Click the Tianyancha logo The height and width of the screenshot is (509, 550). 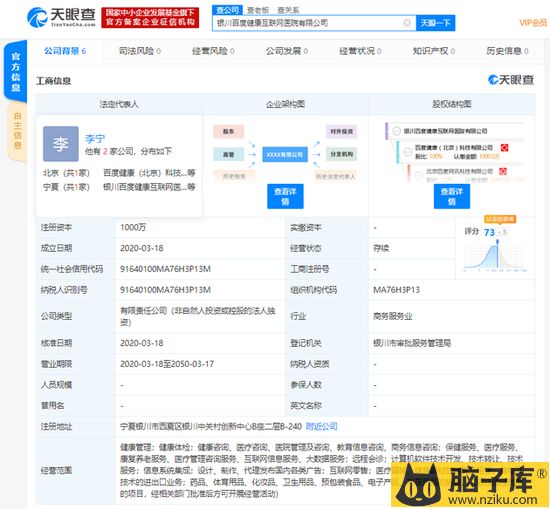point(61,17)
